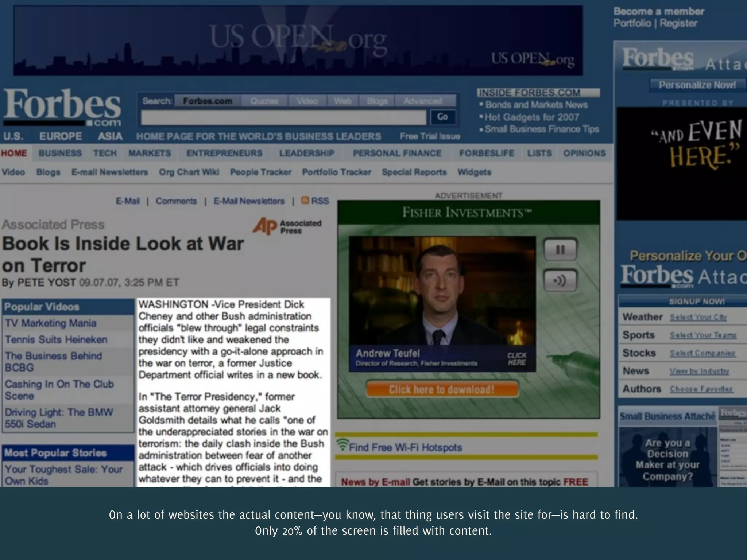Open the ENTREPRENEURS section menu

[224, 153]
